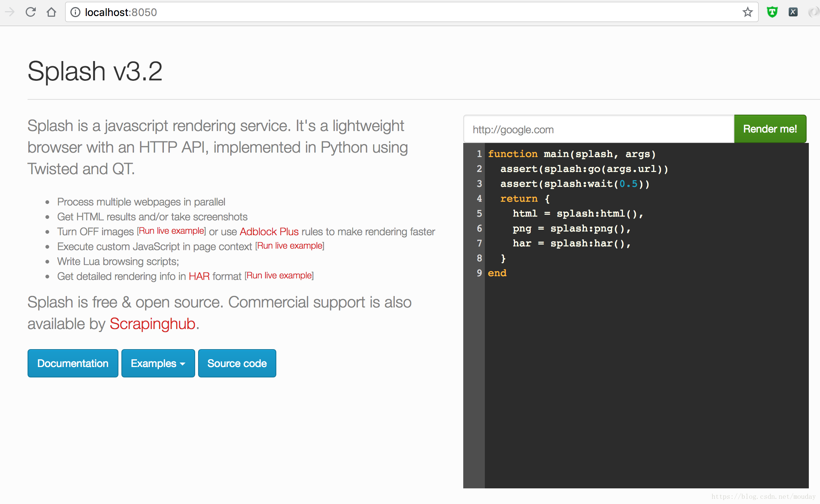The width and height of the screenshot is (820, 504).
Task: Click the browser forward arrow icon
Action: 10,12
